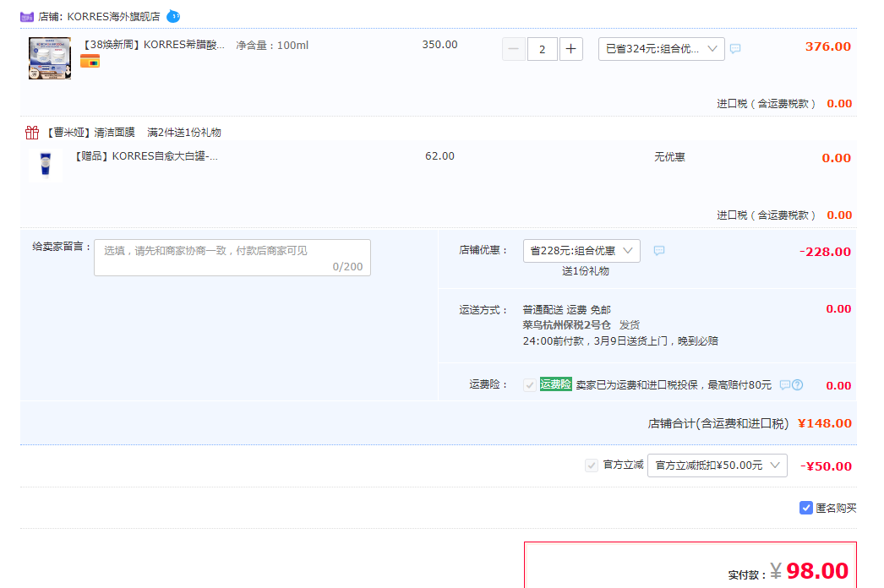
Task: Click the final payment amount 98.00
Action: point(817,571)
